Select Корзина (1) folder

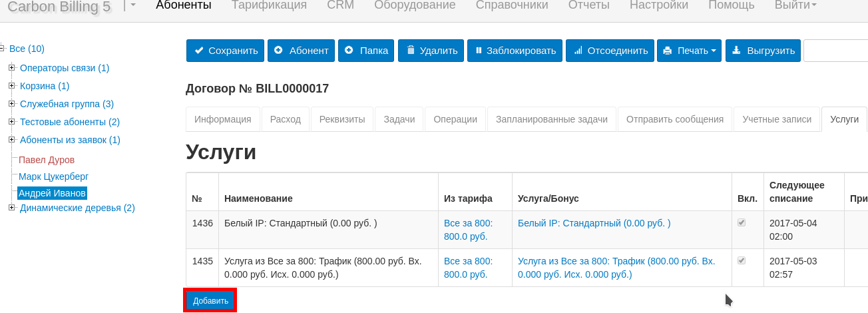point(45,86)
